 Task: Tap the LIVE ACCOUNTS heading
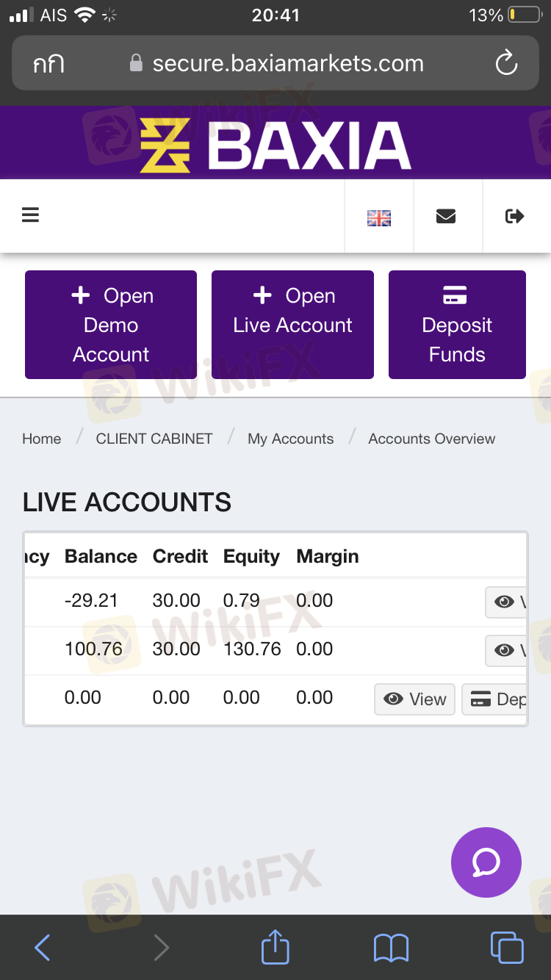click(x=127, y=502)
